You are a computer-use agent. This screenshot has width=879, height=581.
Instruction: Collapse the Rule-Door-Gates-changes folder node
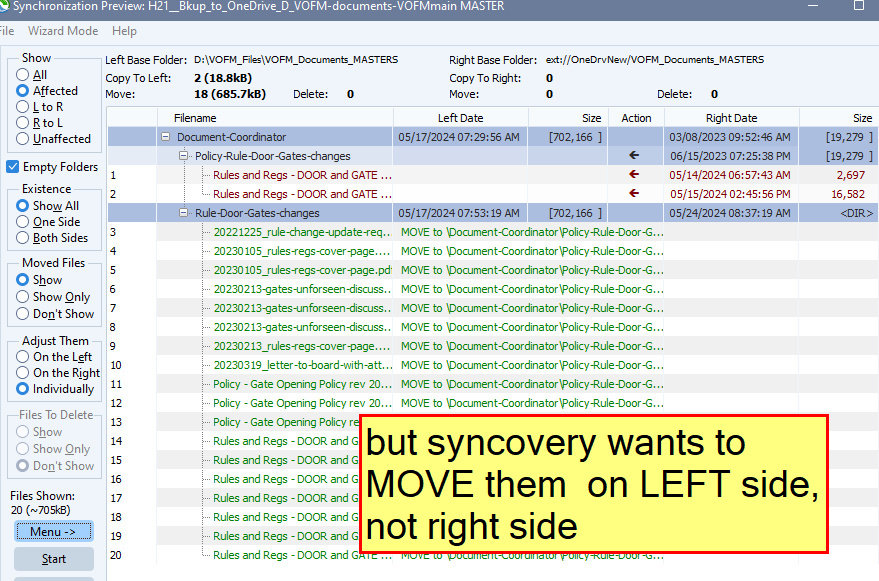pyautogui.click(x=184, y=213)
